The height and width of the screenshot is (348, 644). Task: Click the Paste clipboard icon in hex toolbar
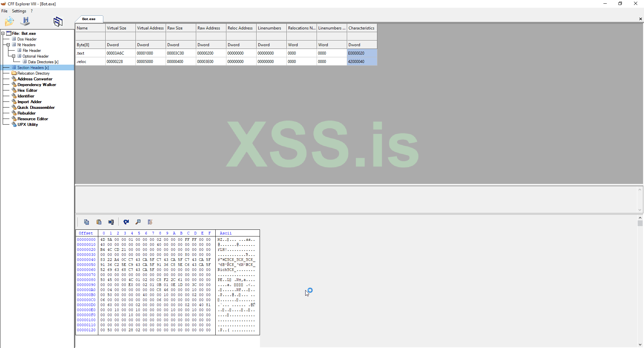point(99,222)
